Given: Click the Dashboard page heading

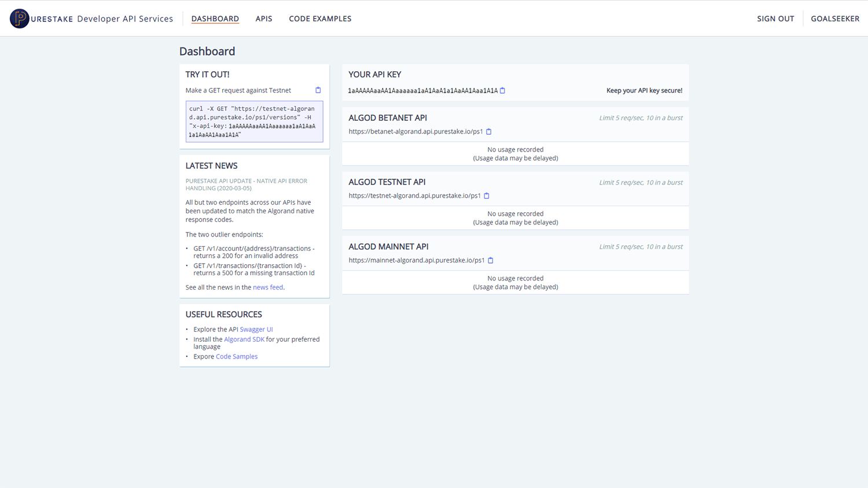Looking at the screenshot, I should point(207,51).
